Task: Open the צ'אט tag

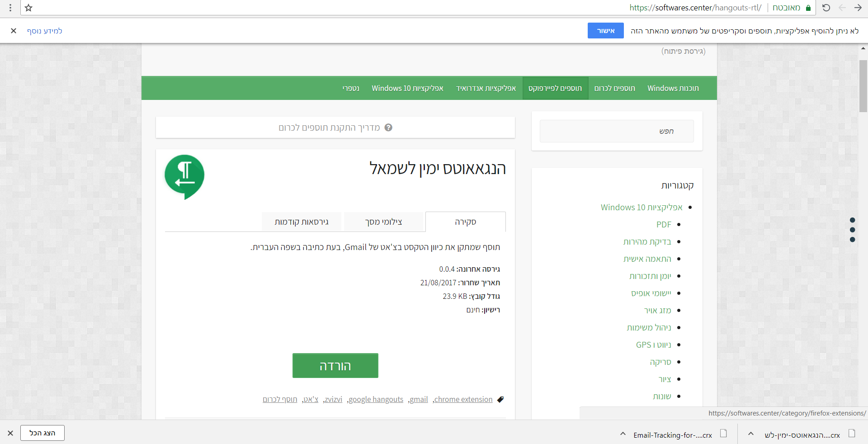Action: pos(311,399)
